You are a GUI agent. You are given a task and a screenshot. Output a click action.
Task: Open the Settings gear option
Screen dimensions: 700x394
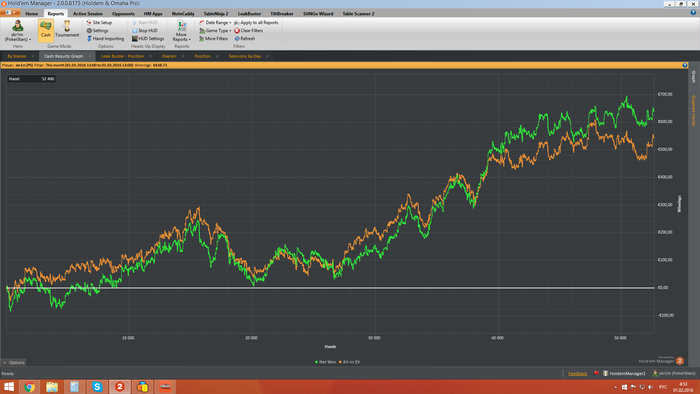pos(97,30)
